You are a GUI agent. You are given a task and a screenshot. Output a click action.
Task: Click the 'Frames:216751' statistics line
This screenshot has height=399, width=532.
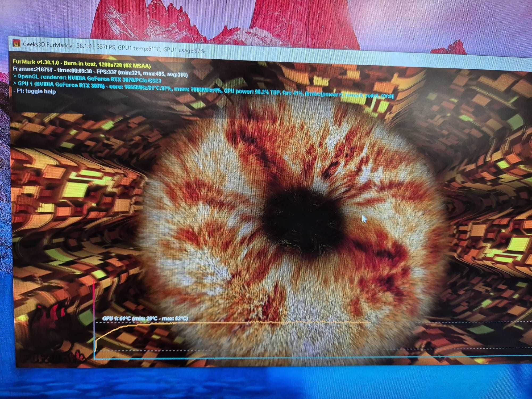click(101, 72)
